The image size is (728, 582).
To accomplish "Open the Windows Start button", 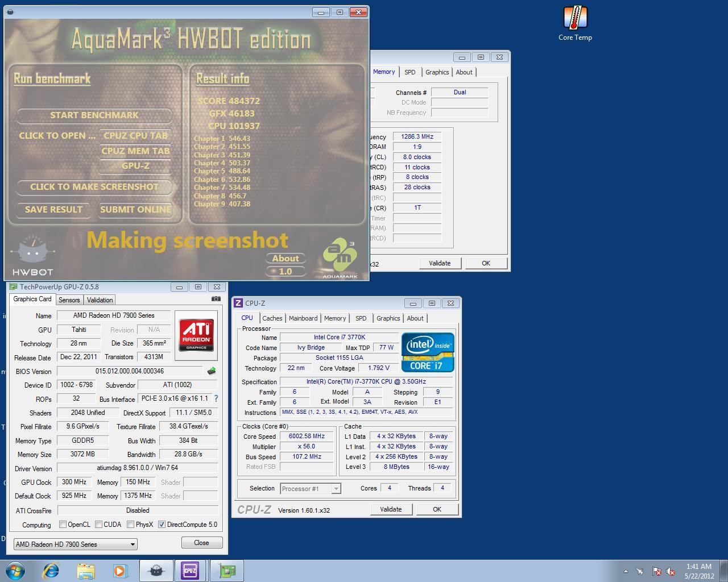I will 15,571.
